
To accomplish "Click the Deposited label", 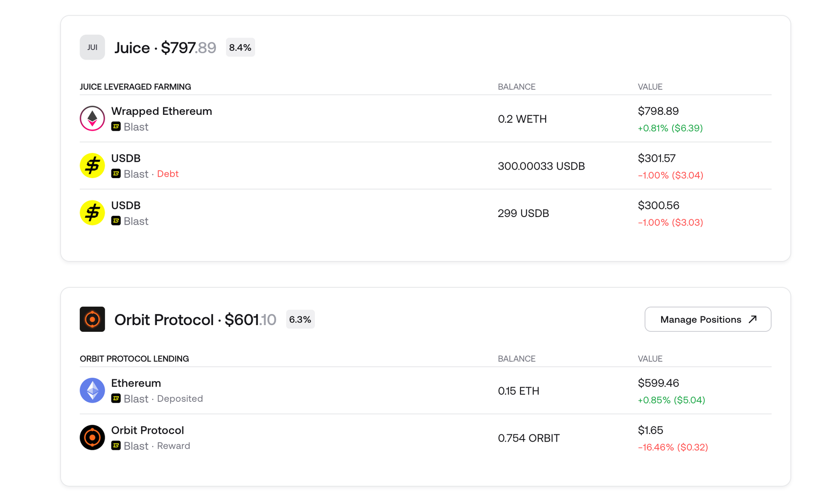I will [x=180, y=398].
